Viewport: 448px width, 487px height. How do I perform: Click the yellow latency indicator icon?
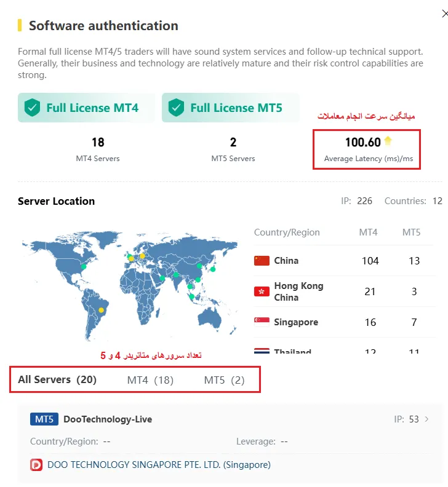pyautogui.click(x=388, y=141)
